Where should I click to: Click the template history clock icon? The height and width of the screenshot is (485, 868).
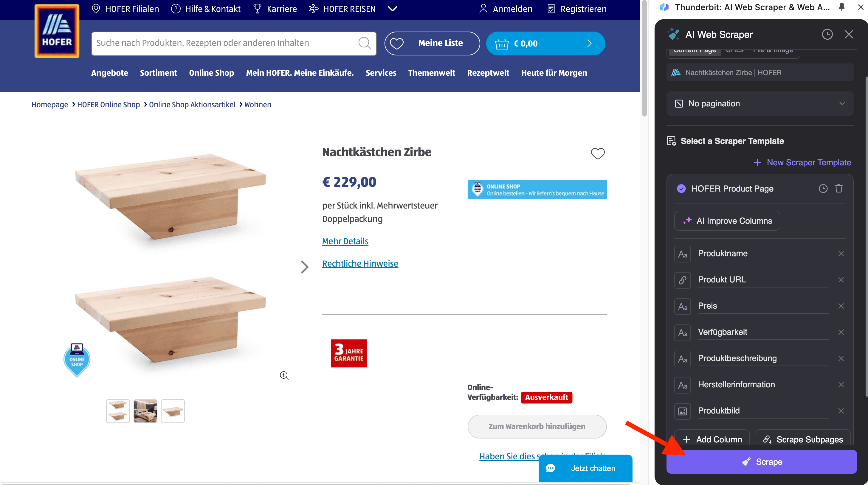click(823, 189)
